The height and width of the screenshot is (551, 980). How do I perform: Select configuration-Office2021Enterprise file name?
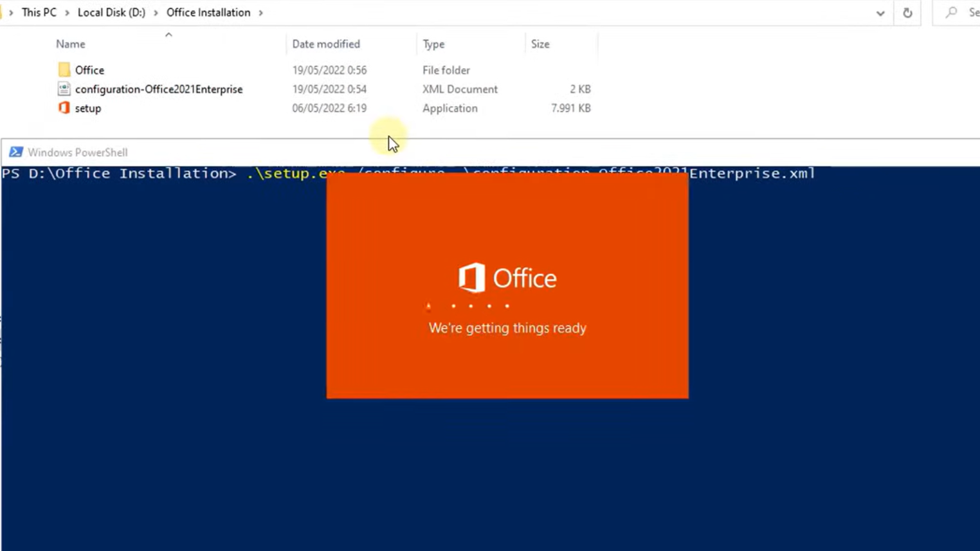[x=159, y=89]
